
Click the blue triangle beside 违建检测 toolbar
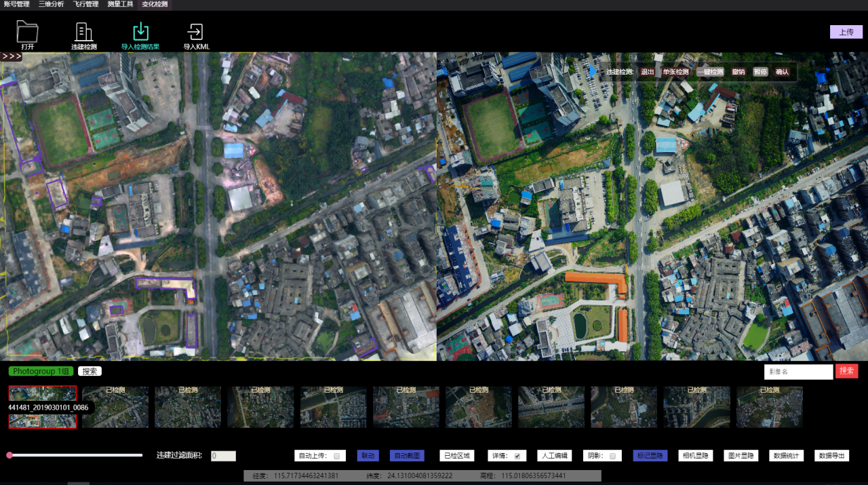coord(593,71)
